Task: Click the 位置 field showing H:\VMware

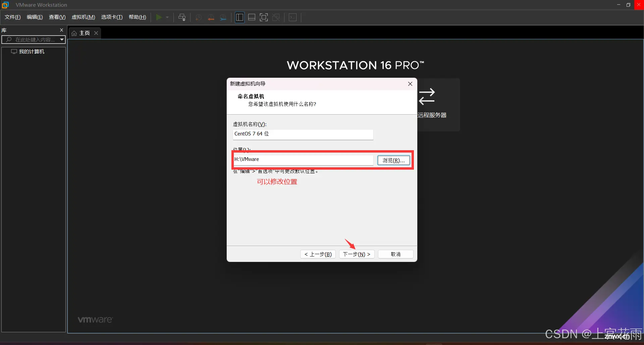Action: coord(303,160)
